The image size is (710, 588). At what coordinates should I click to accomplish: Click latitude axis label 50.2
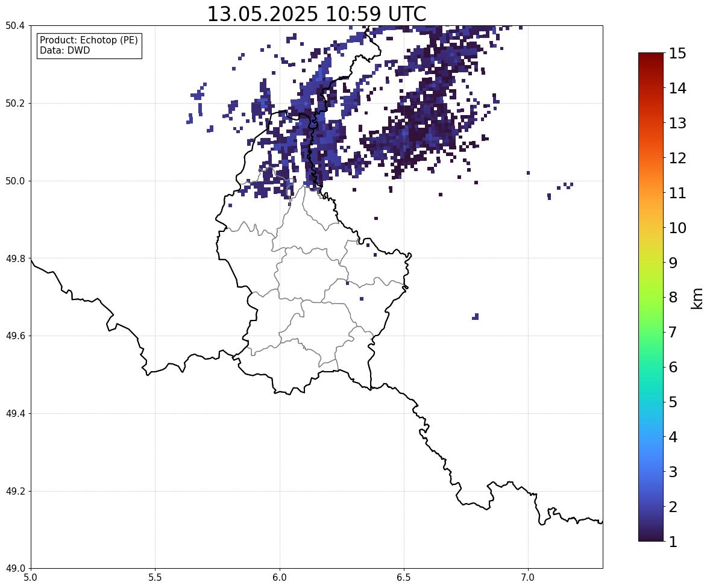[x=15, y=103]
